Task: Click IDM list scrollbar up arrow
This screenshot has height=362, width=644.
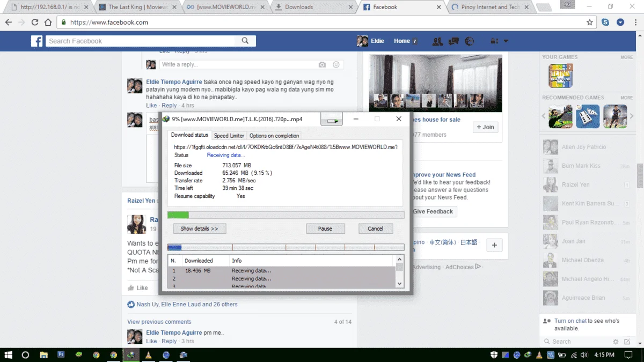Action: (400, 260)
